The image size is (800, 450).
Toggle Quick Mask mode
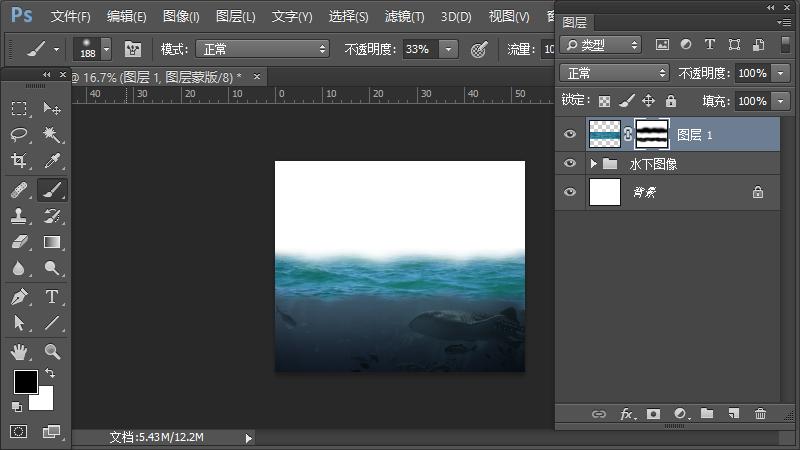18,432
